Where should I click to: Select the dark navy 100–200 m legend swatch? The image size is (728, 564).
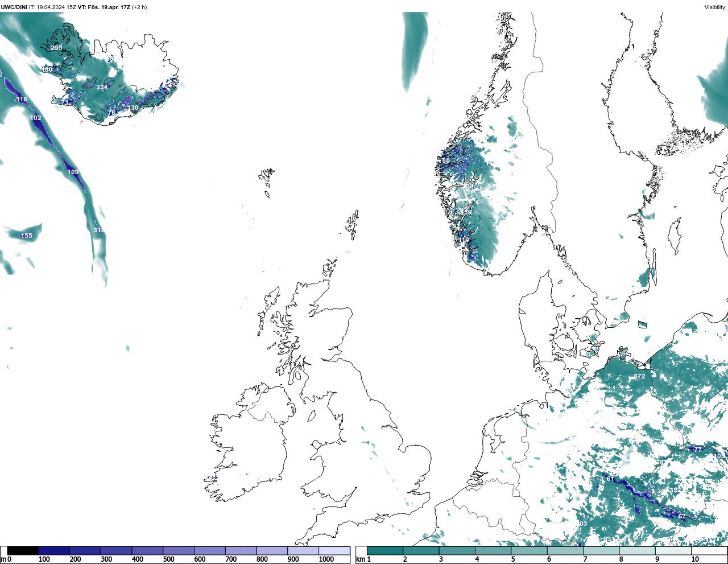pos(54,550)
